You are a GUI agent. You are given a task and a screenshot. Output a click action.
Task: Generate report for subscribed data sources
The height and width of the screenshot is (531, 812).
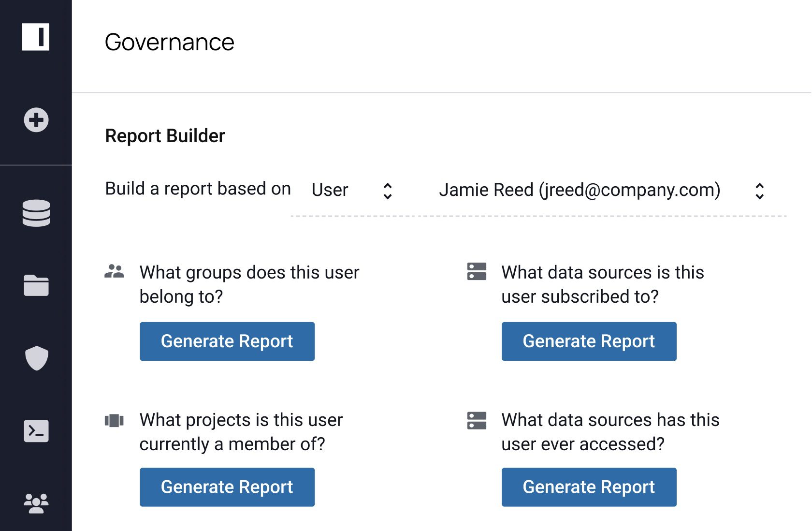[x=589, y=341]
